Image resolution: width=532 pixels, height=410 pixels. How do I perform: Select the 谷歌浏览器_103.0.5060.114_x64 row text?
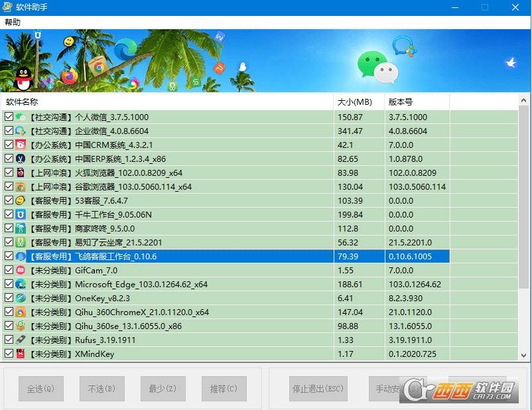[133, 186]
